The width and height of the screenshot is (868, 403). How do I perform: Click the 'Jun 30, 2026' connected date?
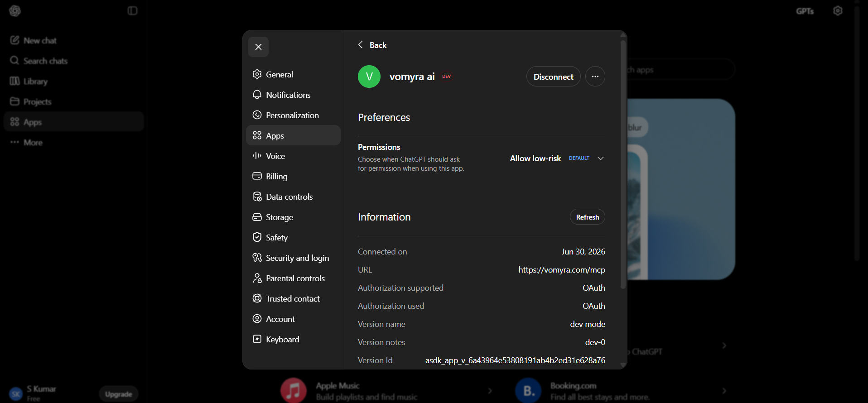point(583,252)
